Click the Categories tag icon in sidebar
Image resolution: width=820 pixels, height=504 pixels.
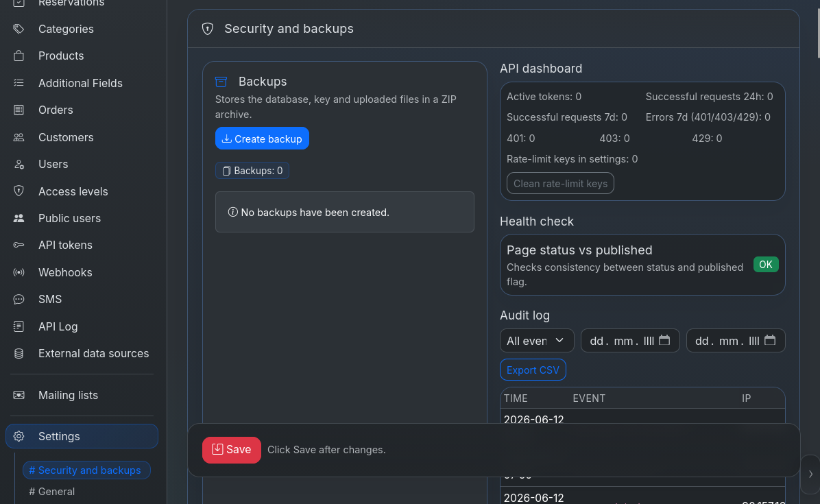coord(19,29)
